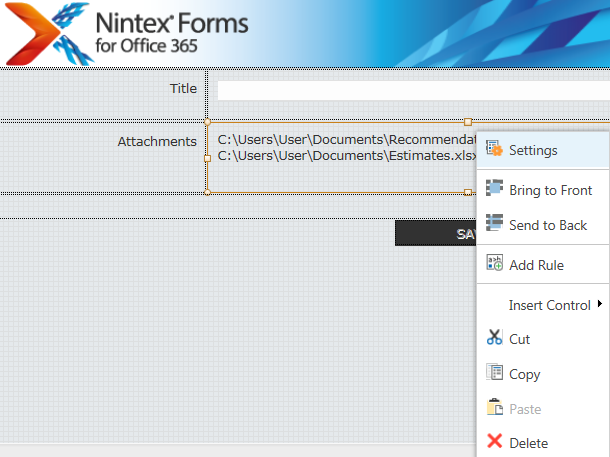Click the left-middle resize handle of attachments control
The width and height of the screenshot is (610, 457).
207,158
